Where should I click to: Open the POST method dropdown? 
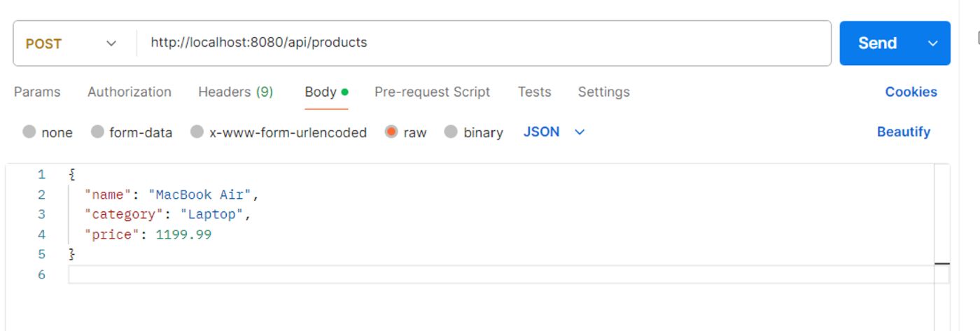pos(71,43)
